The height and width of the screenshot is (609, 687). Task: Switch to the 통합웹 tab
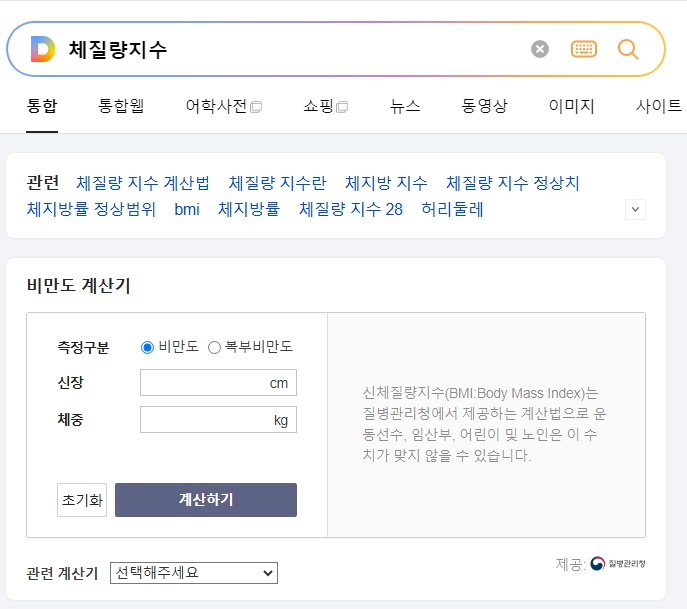coord(121,106)
